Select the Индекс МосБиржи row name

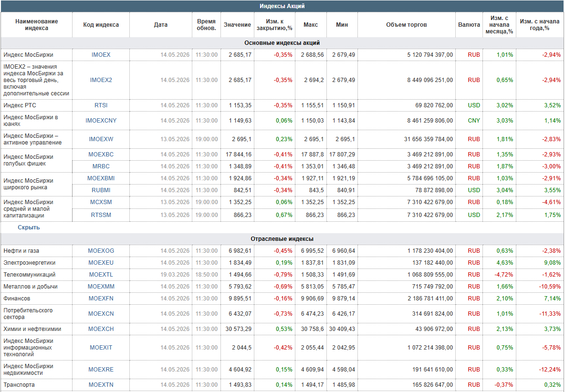(29, 55)
